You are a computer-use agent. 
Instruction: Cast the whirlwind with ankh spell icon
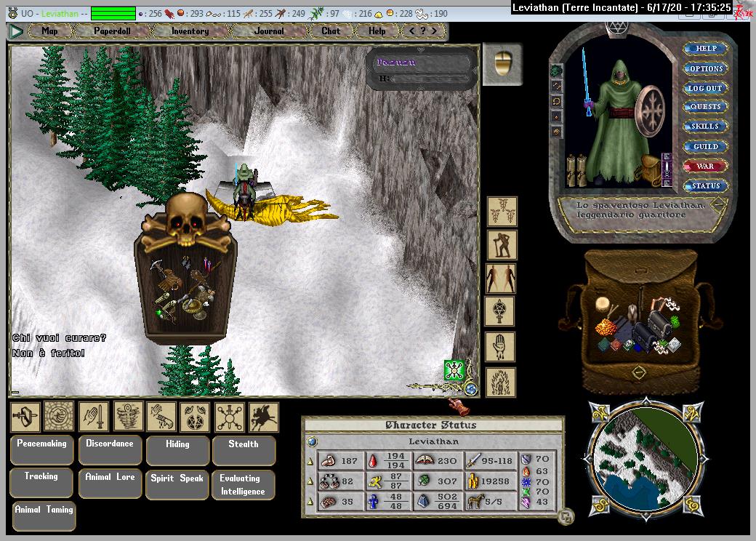point(128,416)
